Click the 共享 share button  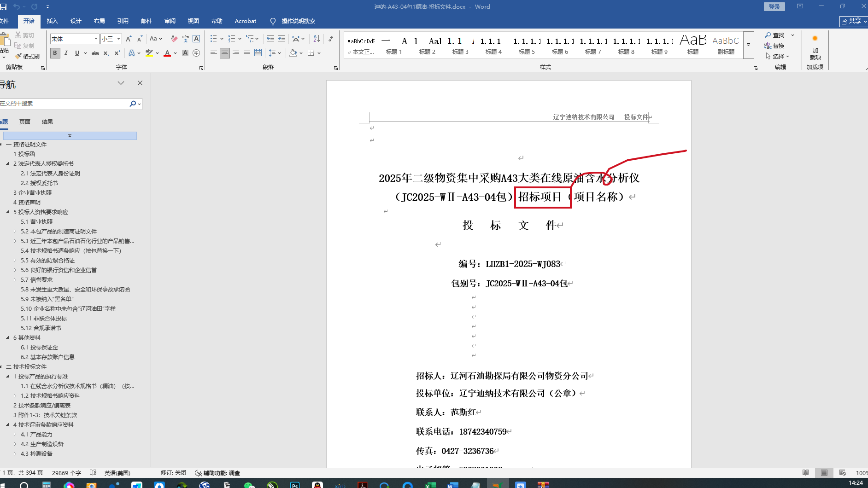tap(854, 21)
